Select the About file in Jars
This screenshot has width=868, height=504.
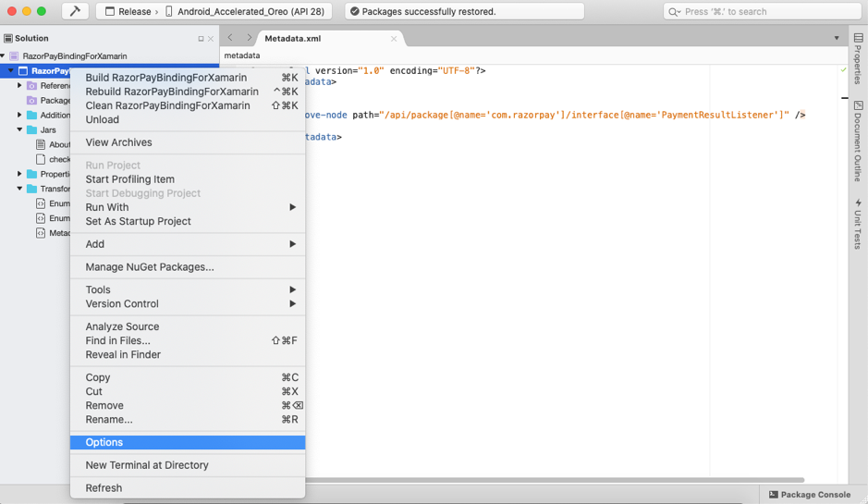tap(53, 144)
